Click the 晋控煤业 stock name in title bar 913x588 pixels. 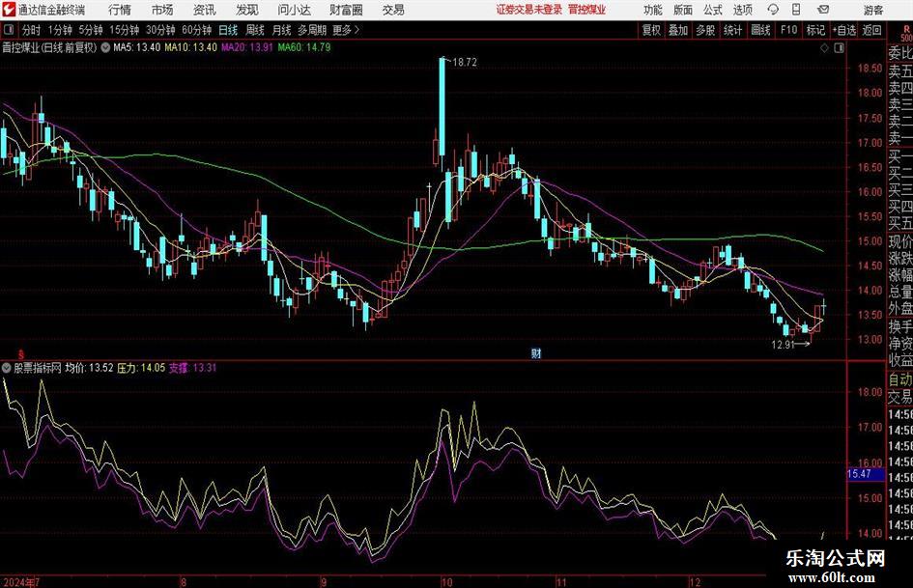pyautogui.click(x=587, y=10)
